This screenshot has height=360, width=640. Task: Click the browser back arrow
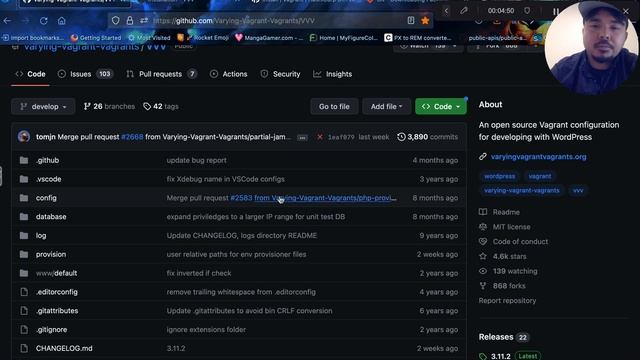7,20
